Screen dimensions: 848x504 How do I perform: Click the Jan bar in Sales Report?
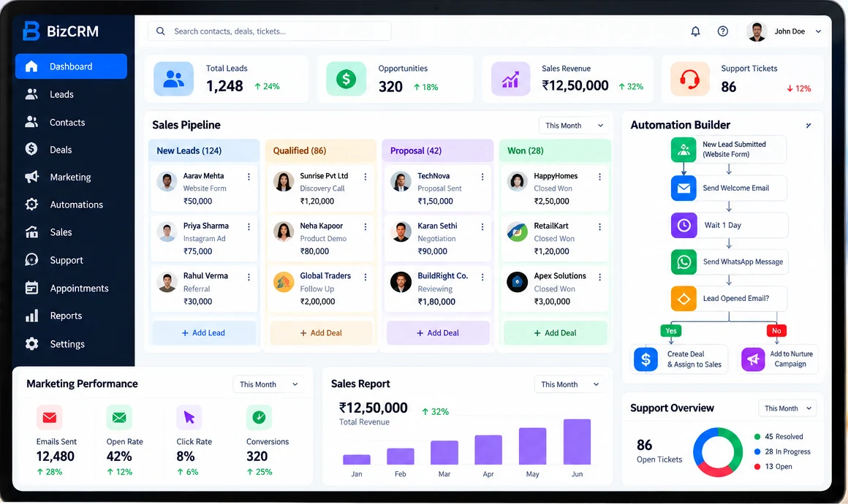tap(357, 459)
